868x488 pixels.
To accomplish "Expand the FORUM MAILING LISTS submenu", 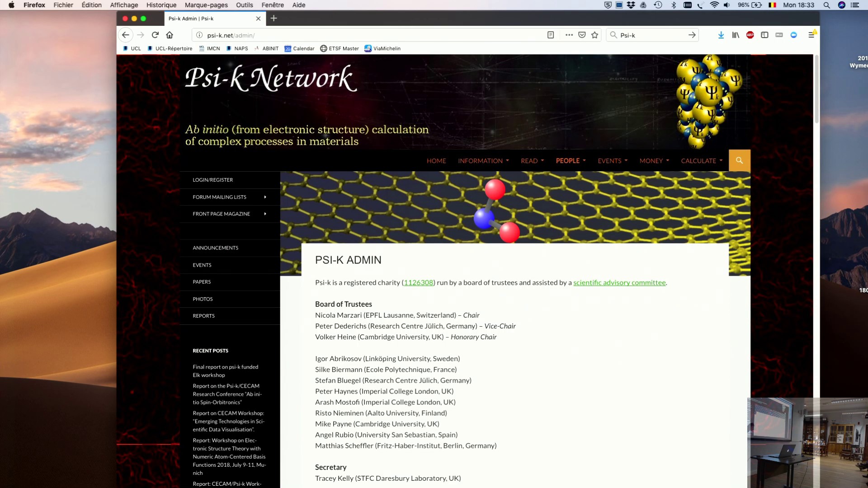I will [x=219, y=197].
